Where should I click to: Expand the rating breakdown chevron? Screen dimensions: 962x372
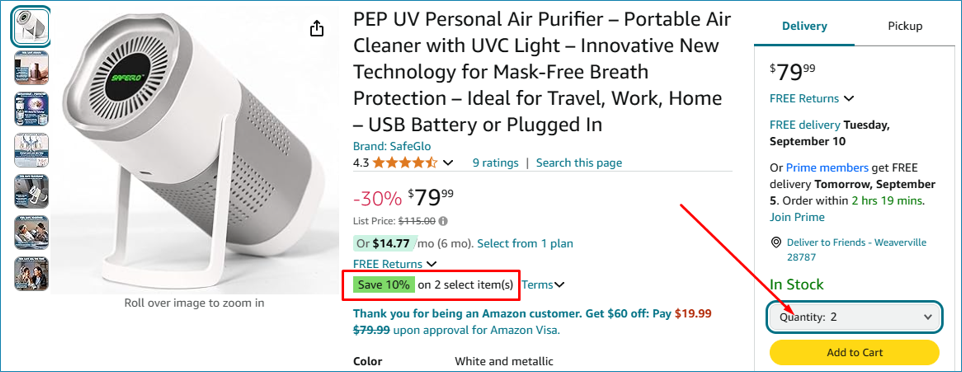click(448, 163)
